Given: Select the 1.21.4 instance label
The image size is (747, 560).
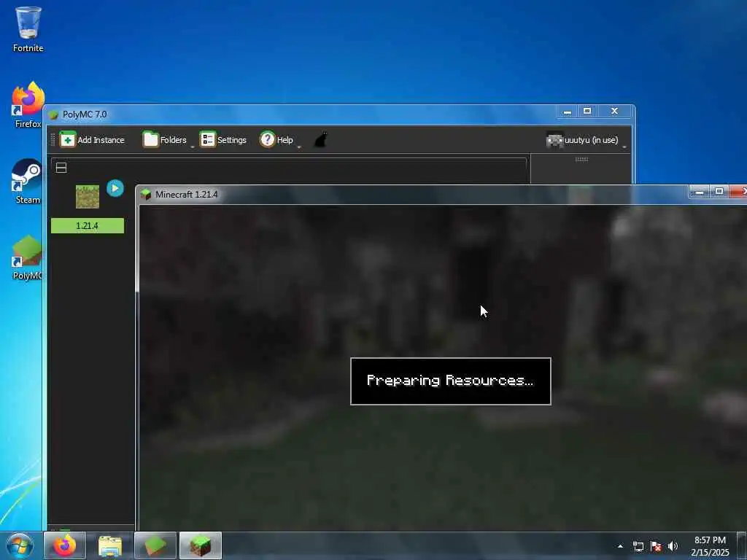Looking at the screenshot, I should tap(88, 226).
